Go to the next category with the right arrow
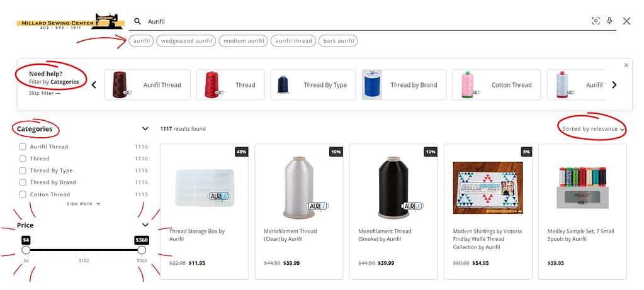Image resolution: width=644 pixels, height=290 pixels. point(614,85)
